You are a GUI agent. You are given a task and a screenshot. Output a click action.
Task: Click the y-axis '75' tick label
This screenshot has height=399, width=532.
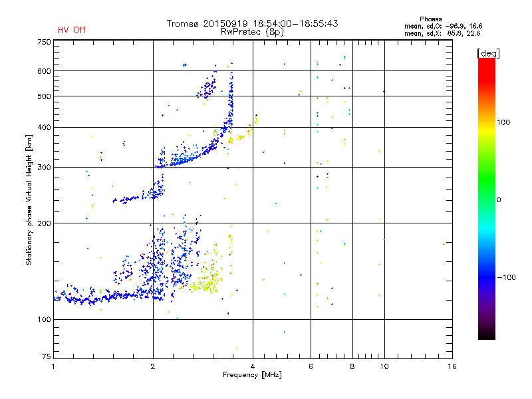47,356
